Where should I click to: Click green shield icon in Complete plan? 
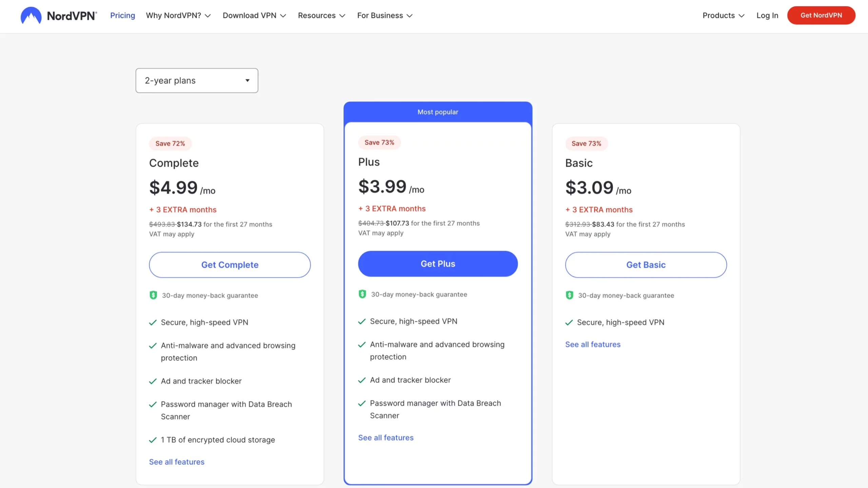coord(153,295)
